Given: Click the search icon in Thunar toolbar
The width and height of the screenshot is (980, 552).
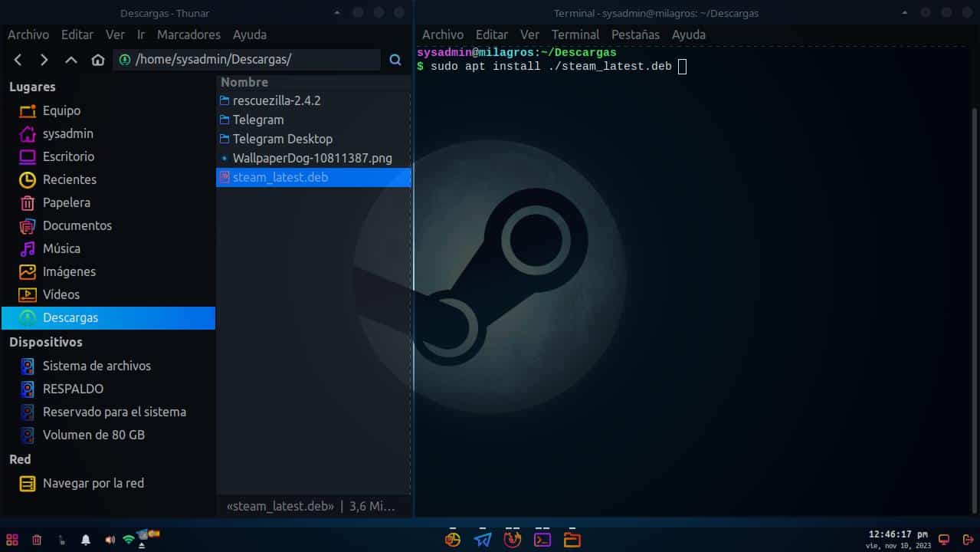Looking at the screenshot, I should tap(395, 60).
